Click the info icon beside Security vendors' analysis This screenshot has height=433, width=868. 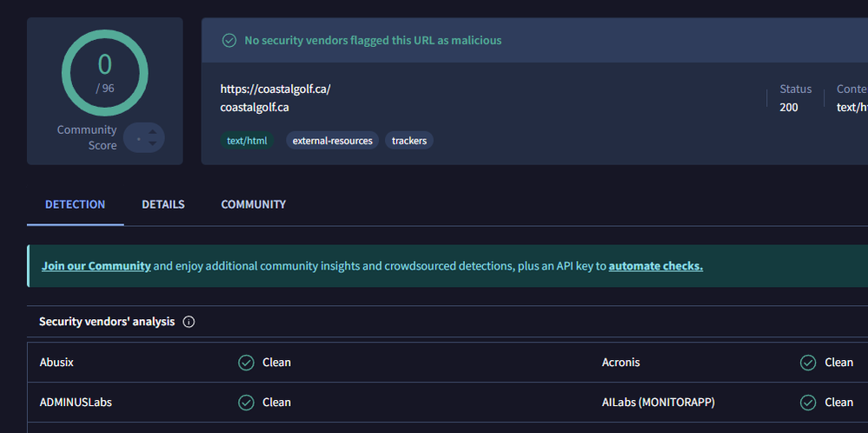pyautogui.click(x=189, y=322)
